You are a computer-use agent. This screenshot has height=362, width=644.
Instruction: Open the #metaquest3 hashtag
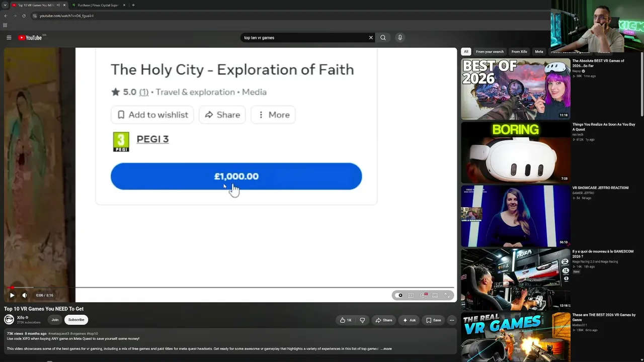(x=59, y=334)
